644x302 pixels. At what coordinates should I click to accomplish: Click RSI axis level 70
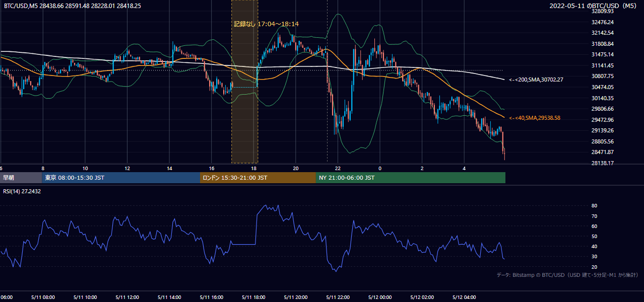click(594, 216)
